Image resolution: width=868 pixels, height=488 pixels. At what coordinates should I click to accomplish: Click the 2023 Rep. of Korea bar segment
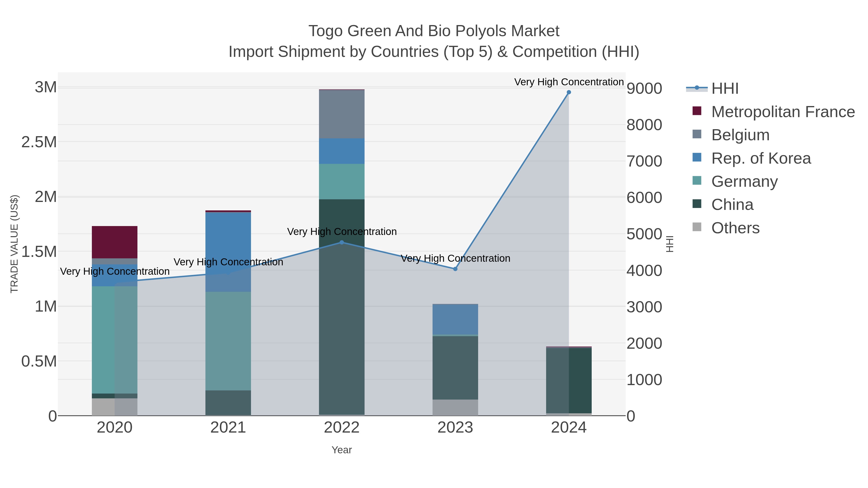tap(455, 319)
